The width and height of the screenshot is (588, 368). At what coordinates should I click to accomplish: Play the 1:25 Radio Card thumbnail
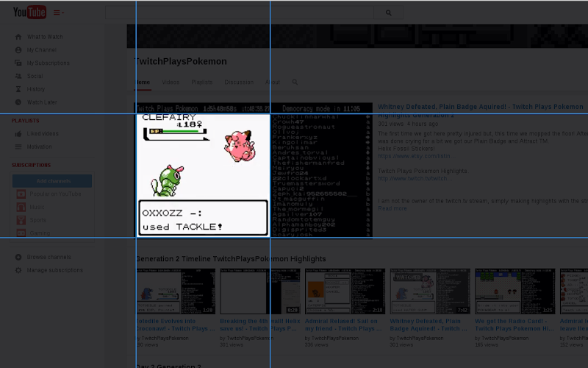[x=515, y=291]
